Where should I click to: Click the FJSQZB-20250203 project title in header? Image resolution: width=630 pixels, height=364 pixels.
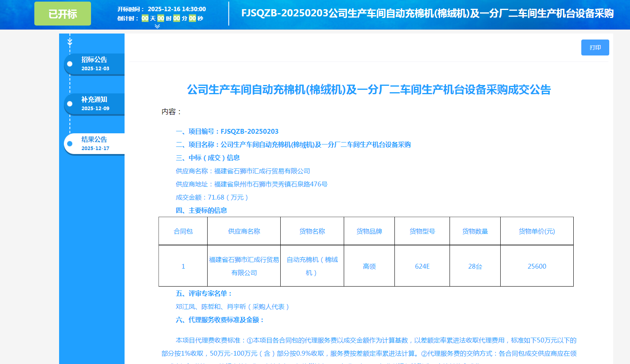(x=427, y=14)
